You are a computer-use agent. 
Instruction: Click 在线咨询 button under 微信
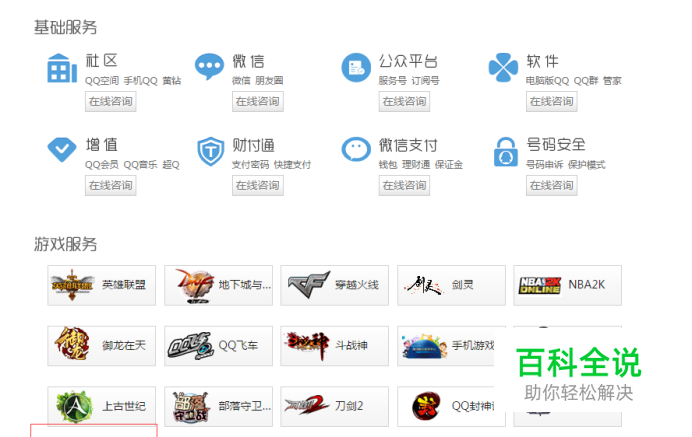[258, 102]
